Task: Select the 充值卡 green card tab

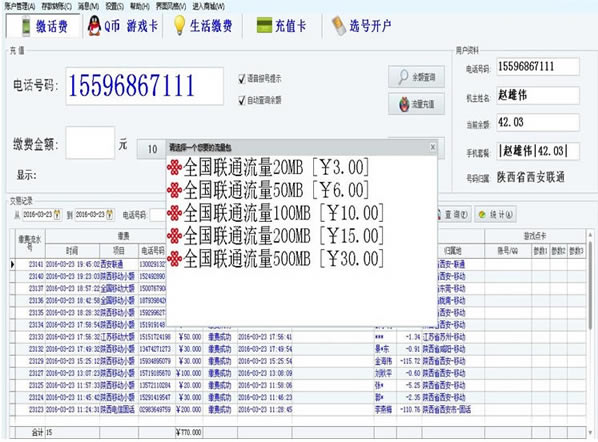Action: 281,26
